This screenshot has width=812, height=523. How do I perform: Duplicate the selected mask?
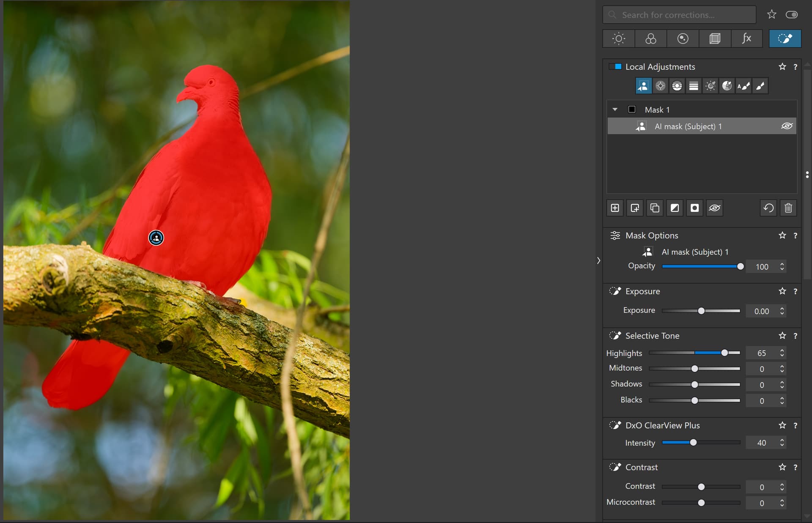pyautogui.click(x=655, y=208)
